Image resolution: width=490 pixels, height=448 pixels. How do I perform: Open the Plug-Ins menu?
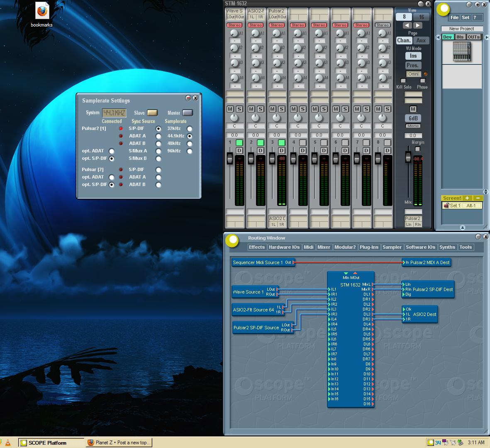[x=369, y=247]
